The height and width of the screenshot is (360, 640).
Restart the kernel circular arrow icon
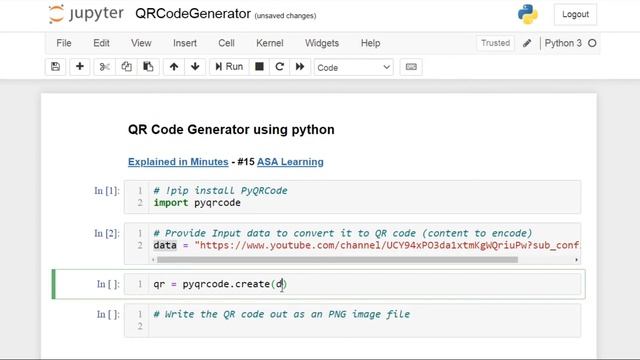280,67
